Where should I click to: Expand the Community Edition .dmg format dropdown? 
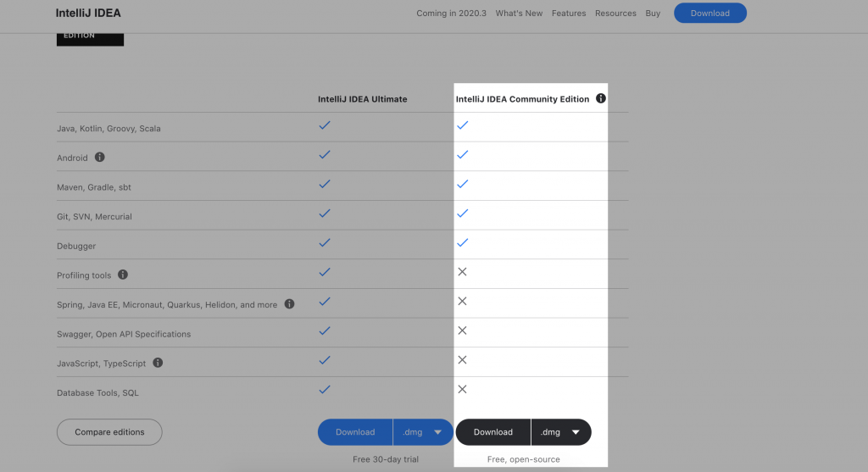pyautogui.click(x=561, y=432)
